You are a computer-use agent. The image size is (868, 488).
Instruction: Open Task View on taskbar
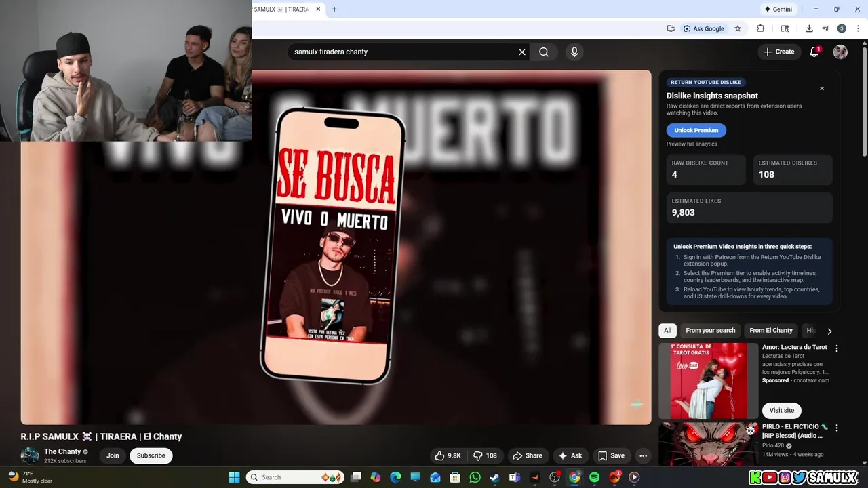click(x=356, y=477)
